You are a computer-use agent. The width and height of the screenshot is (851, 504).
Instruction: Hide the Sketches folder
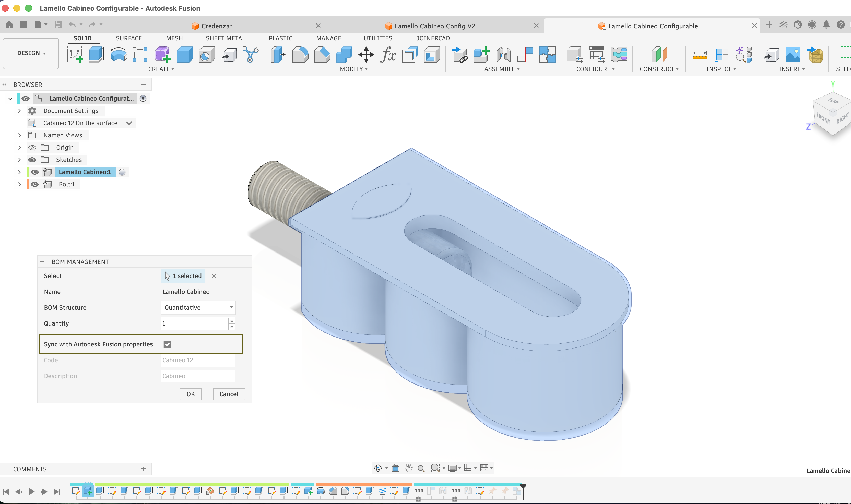coord(32,160)
